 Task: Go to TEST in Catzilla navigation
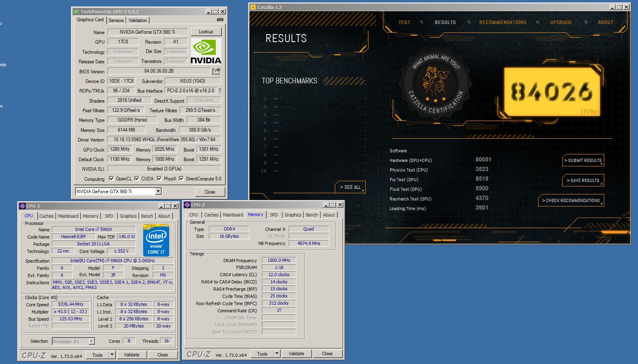pyautogui.click(x=404, y=22)
